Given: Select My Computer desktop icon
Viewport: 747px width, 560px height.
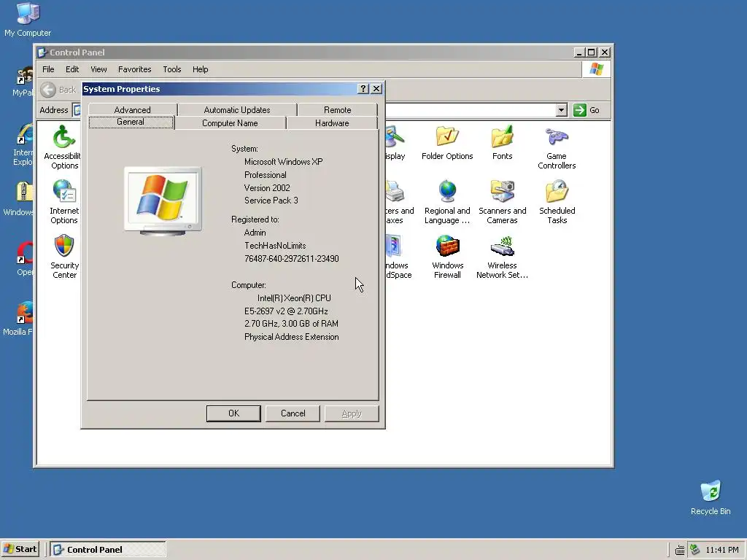Looking at the screenshot, I should coord(28,20).
